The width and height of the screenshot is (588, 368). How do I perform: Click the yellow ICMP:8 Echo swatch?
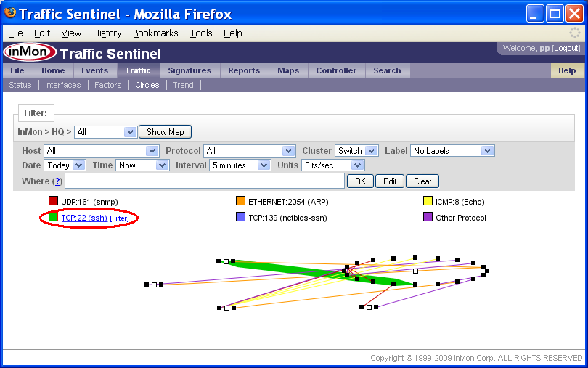click(428, 200)
